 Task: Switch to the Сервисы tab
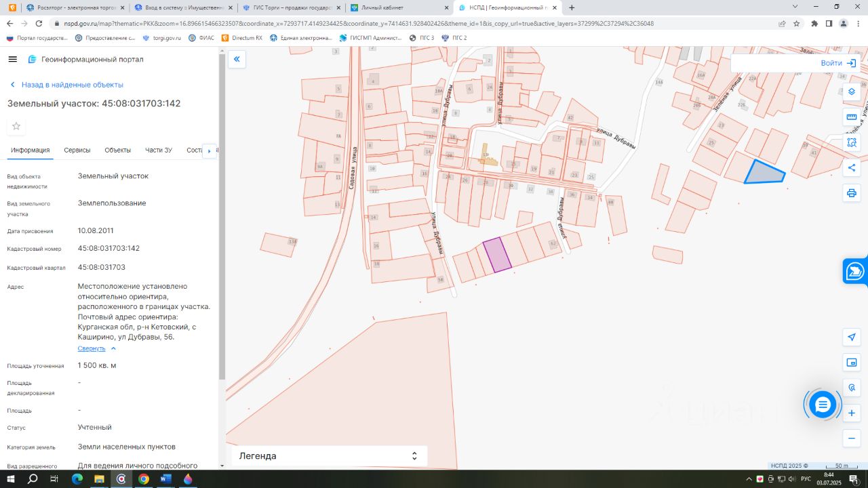click(77, 150)
